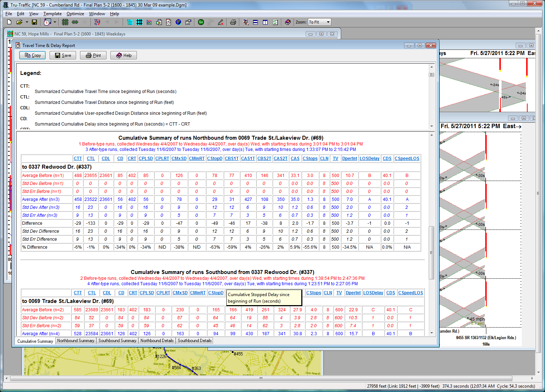545x392 pixels.
Task: Open the Optimize menu
Action: pyautogui.click(x=75, y=14)
